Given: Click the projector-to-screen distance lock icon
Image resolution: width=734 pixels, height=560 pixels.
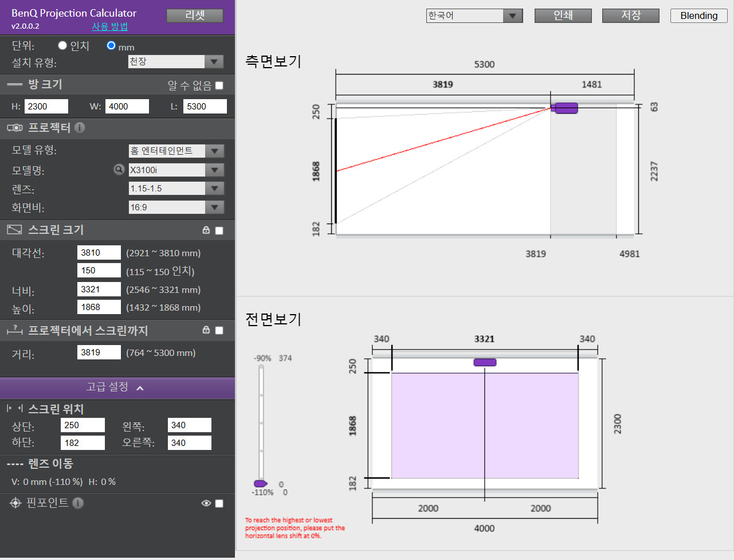Looking at the screenshot, I should coord(206,330).
